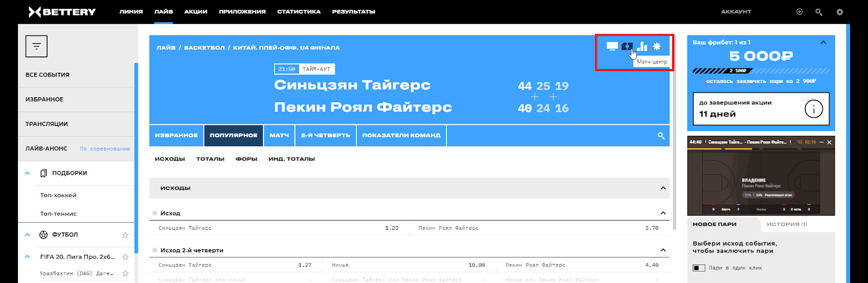Close the match tracker mini widget
This screenshot has width=868, height=283.
829,142
